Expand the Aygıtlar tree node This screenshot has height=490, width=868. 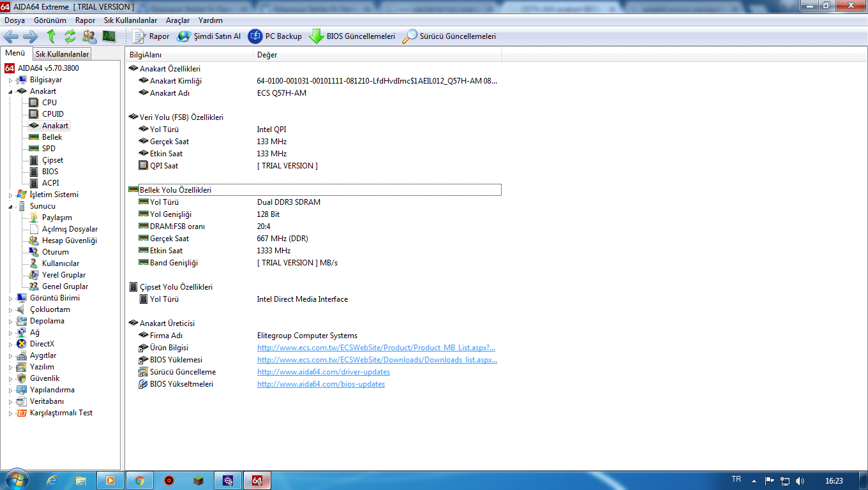click(x=10, y=356)
